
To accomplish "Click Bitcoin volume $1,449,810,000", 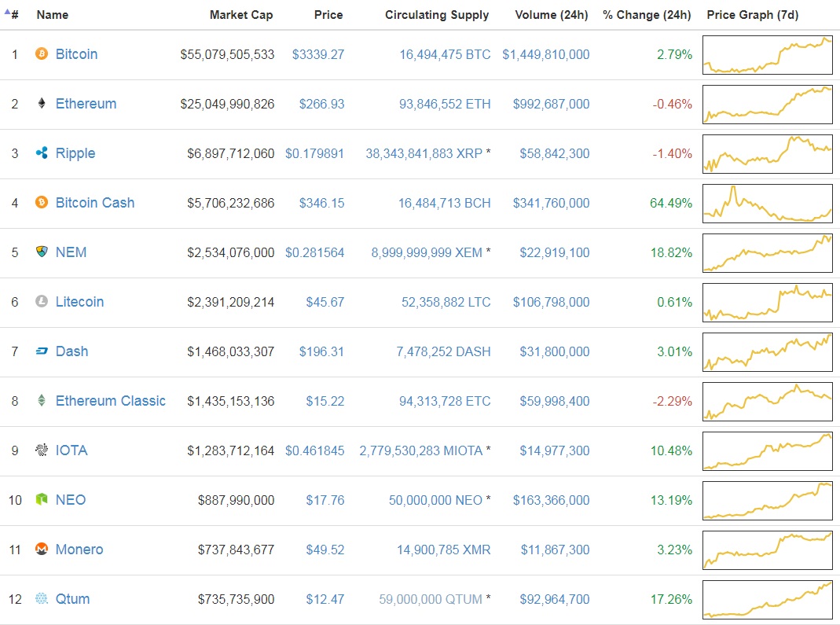I will click(x=546, y=55).
